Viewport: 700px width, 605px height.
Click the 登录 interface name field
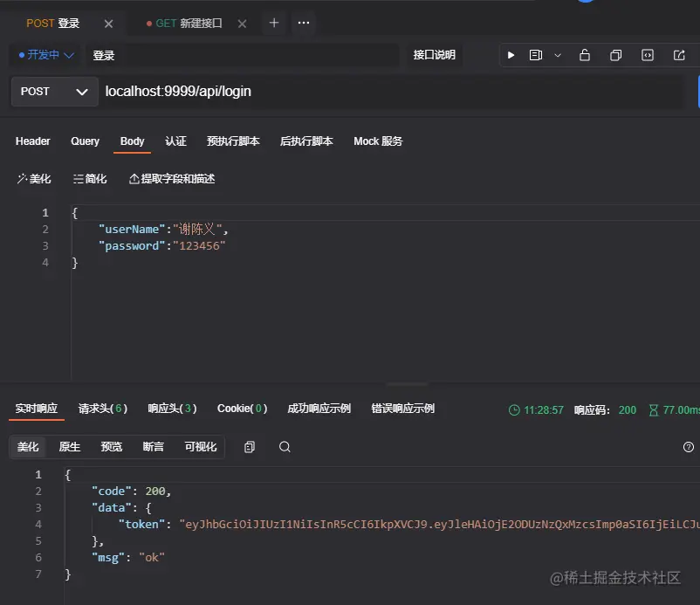[243, 55]
